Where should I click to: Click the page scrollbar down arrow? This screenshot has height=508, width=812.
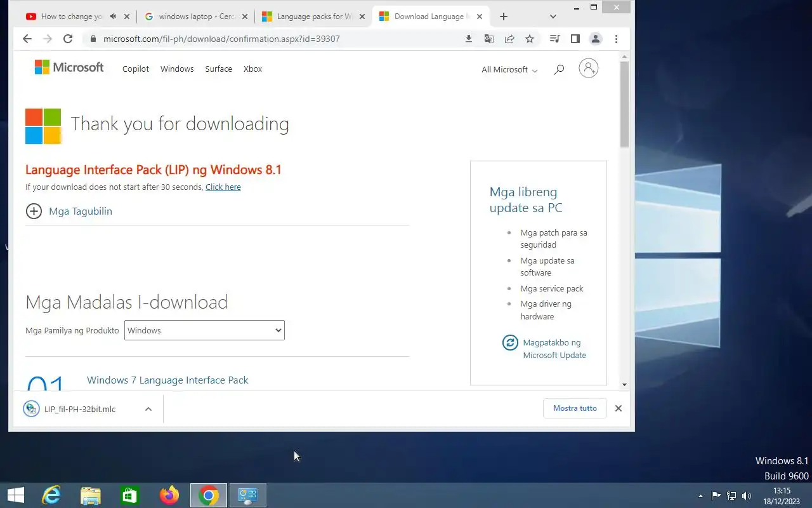[624, 384]
